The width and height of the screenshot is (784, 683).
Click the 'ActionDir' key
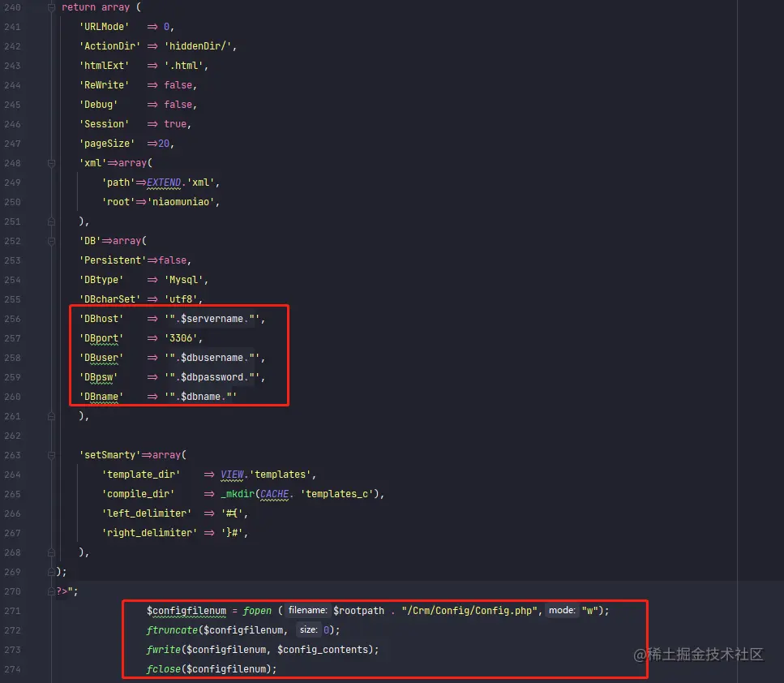point(109,46)
